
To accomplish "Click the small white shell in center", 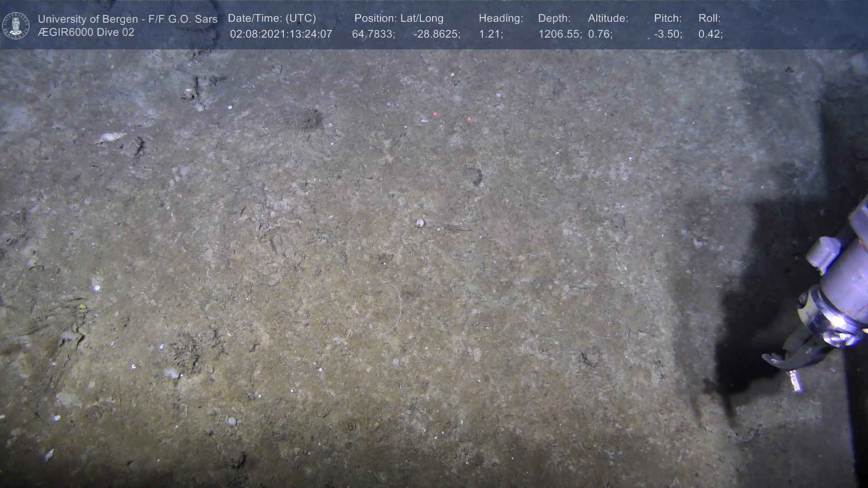I will tap(420, 222).
